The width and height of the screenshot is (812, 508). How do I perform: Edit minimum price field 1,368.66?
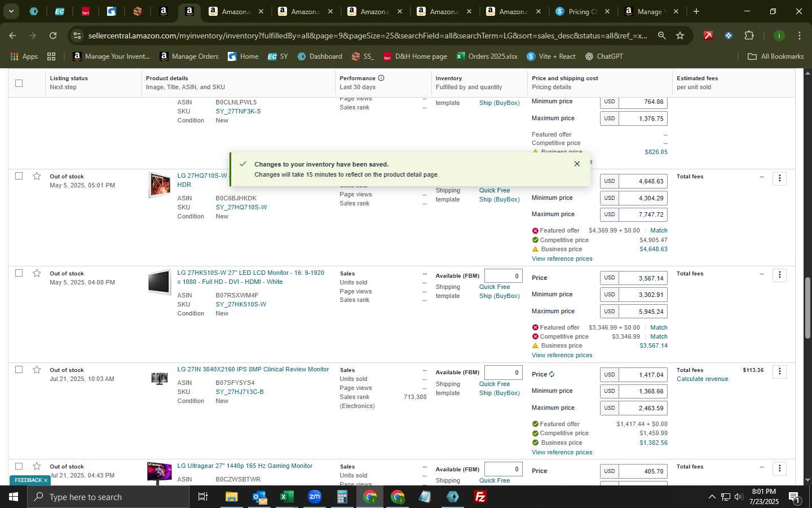pos(643,391)
